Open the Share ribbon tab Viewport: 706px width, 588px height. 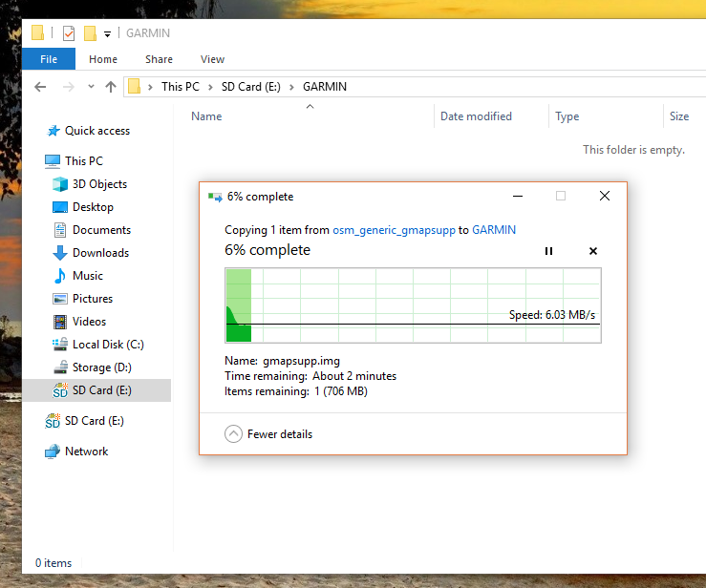[159, 59]
